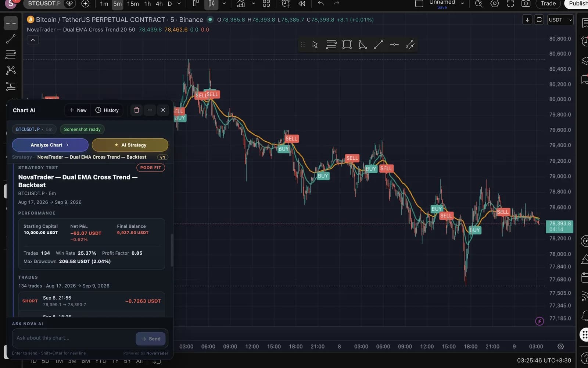Open the Unnamed layout dropdown arrow

462,4
